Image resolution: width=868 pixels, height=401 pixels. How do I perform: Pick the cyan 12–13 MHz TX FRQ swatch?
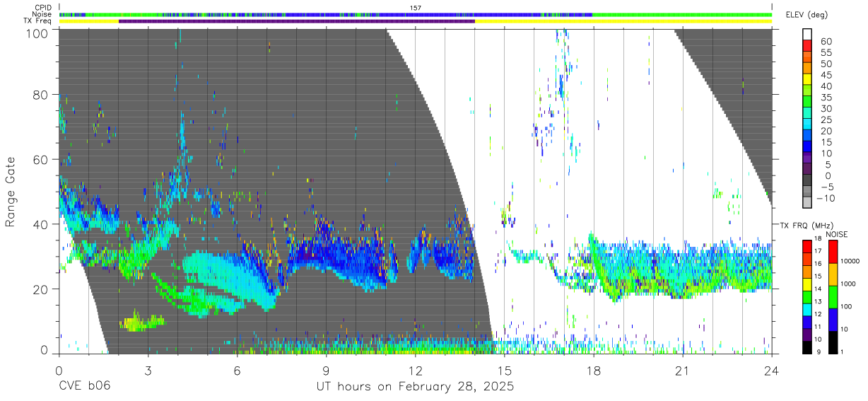(x=808, y=309)
